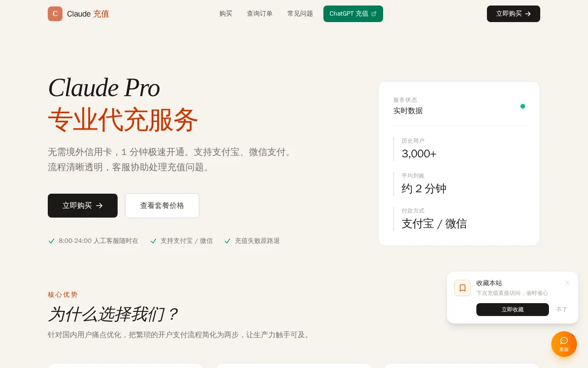This screenshot has height=368, width=588.
Task: Click the external-link icon in ChatGPT 充值
Action: tap(374, 14)
